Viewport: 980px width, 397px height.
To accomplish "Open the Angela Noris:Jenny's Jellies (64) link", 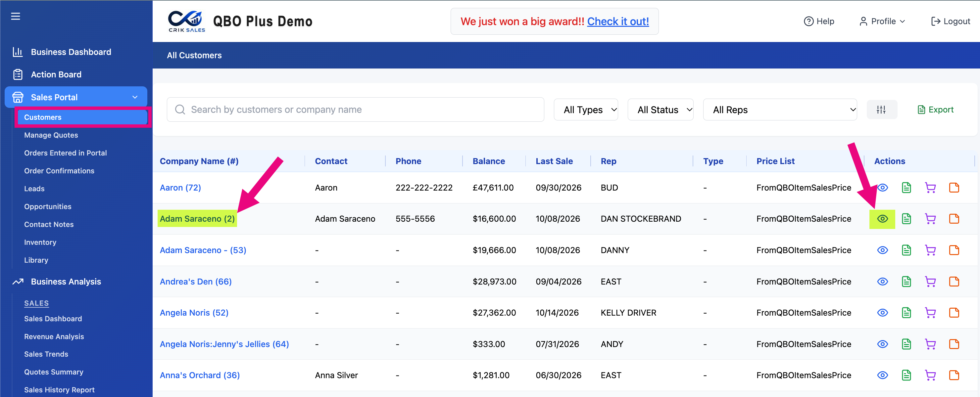I will [224, 344].
